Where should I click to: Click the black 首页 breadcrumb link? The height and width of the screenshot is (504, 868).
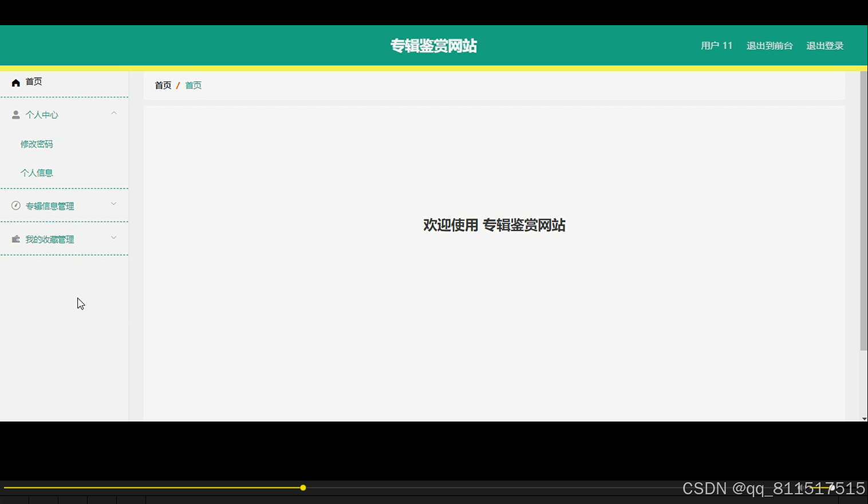click(163, 85)
